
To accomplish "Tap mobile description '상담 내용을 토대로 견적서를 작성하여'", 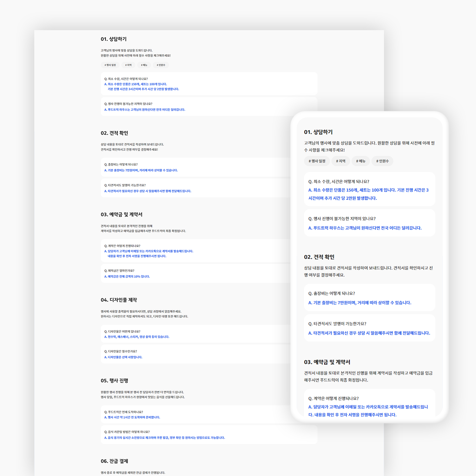I will tap(368, 271).
